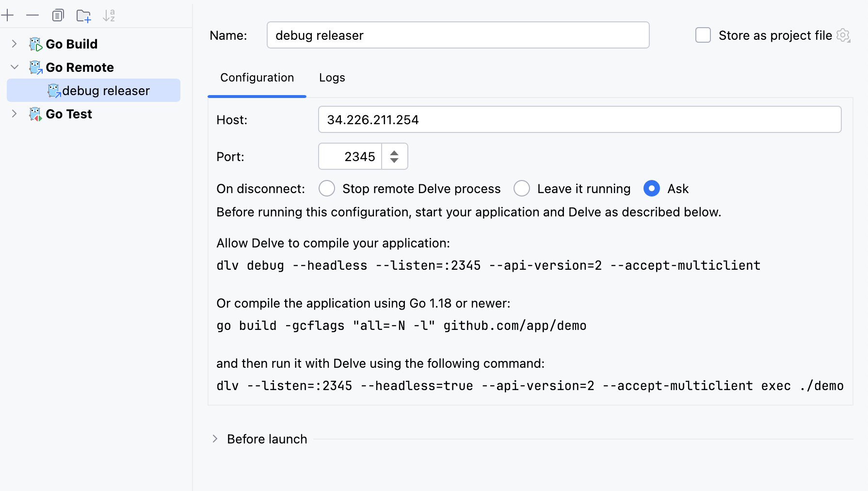Image resolution: width=868 pixels, height=491 pixels.
Task: Click the Copy Configuration icon
Action: pos(58,16)
